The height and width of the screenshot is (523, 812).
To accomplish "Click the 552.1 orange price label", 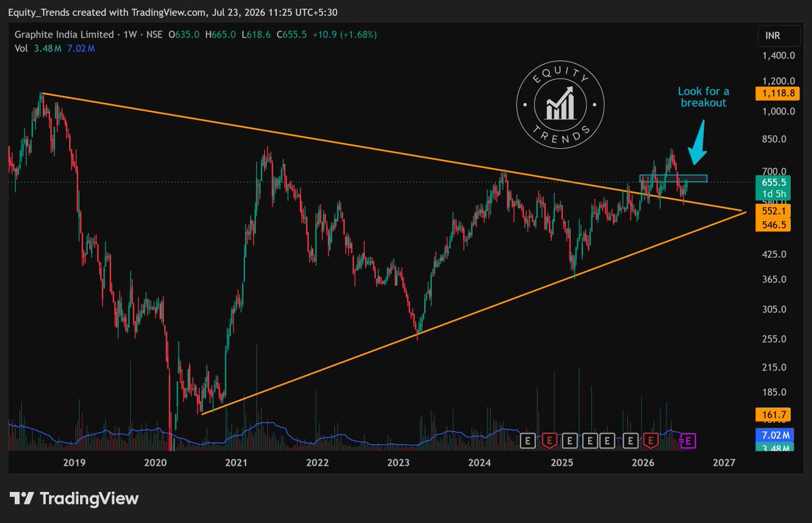I will (x=772, y=211).
